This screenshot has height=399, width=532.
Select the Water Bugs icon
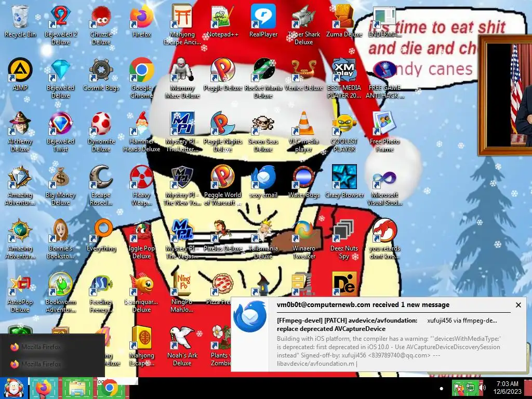point(303,182)
